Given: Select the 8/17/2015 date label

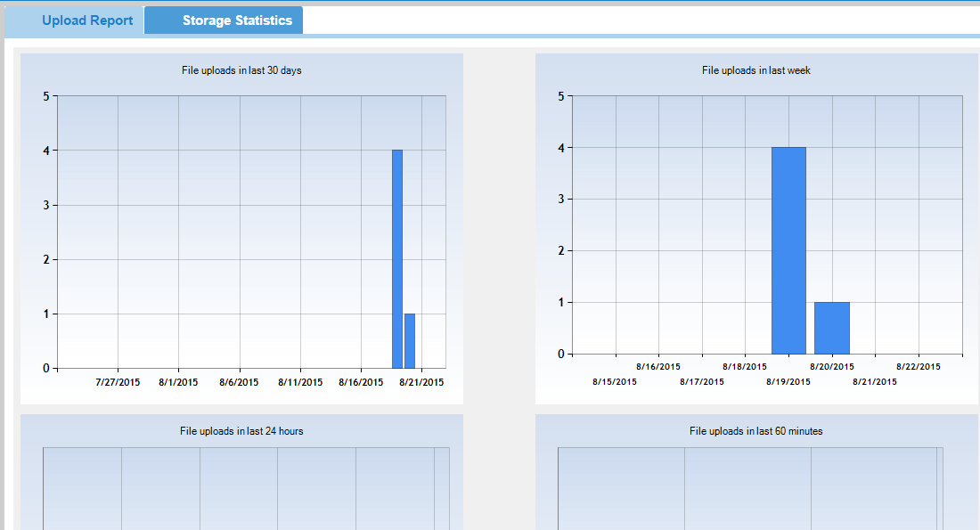Looking at the screenshot, I should click(x=702, y=382).
